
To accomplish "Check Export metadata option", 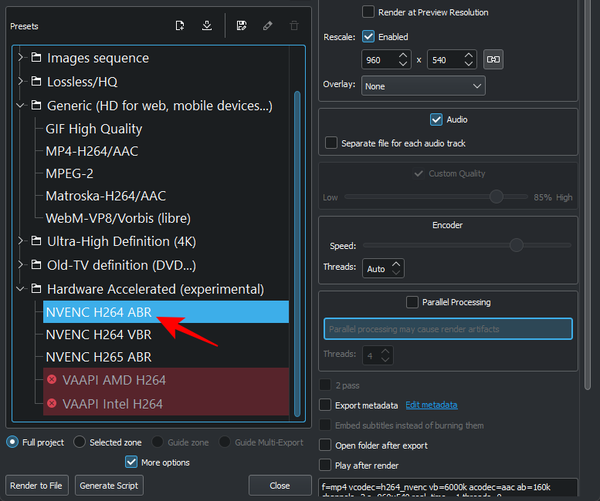I will (325, 405).
